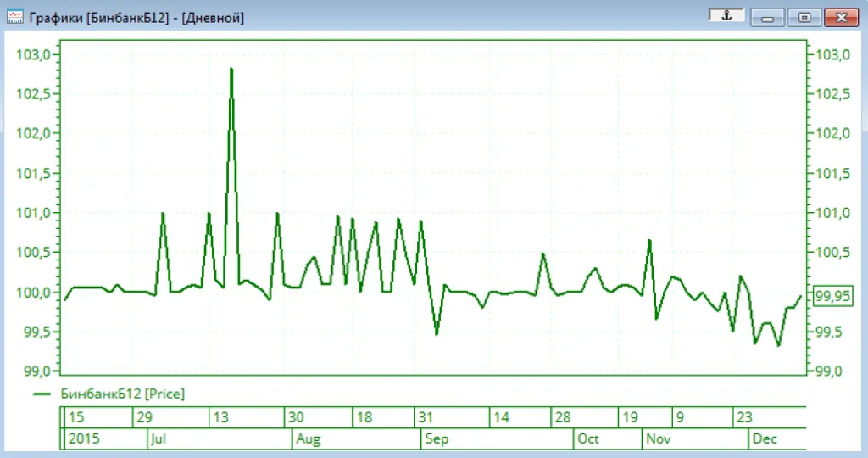Click the chart window icon in title bar
868x458 pixels.
point(14,16)
